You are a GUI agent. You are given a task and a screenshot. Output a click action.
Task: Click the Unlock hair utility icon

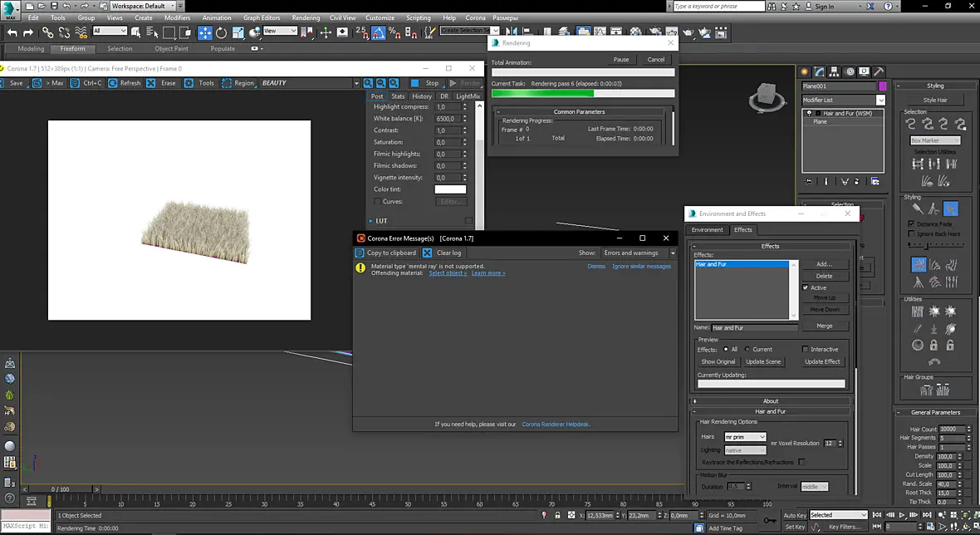point(950,345)
